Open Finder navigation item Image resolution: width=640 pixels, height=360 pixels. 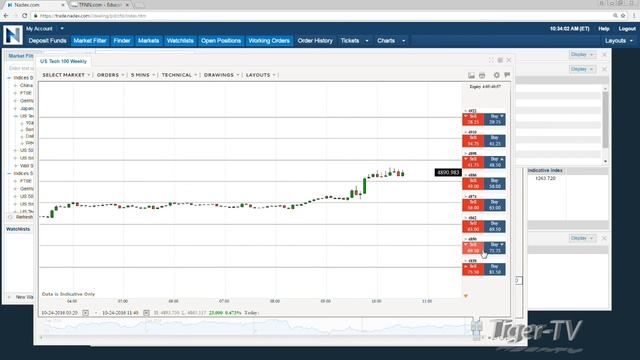(x=122, y=41)
